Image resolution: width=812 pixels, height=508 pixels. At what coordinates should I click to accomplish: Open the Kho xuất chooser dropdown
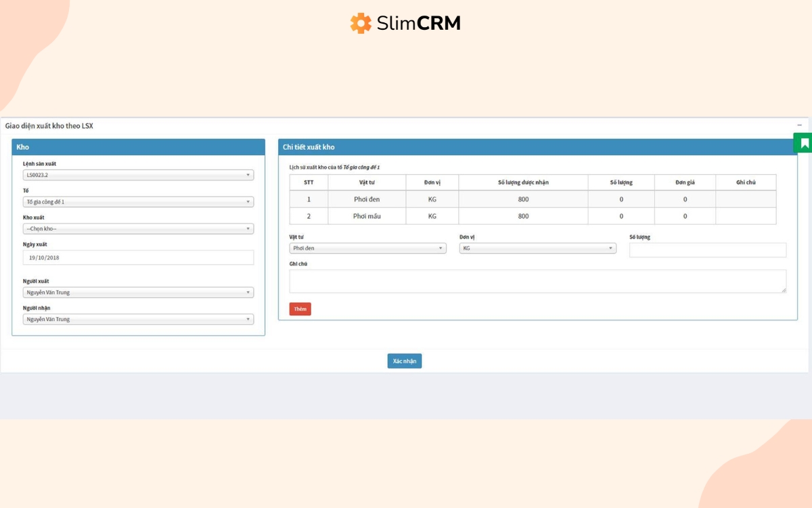138,228
